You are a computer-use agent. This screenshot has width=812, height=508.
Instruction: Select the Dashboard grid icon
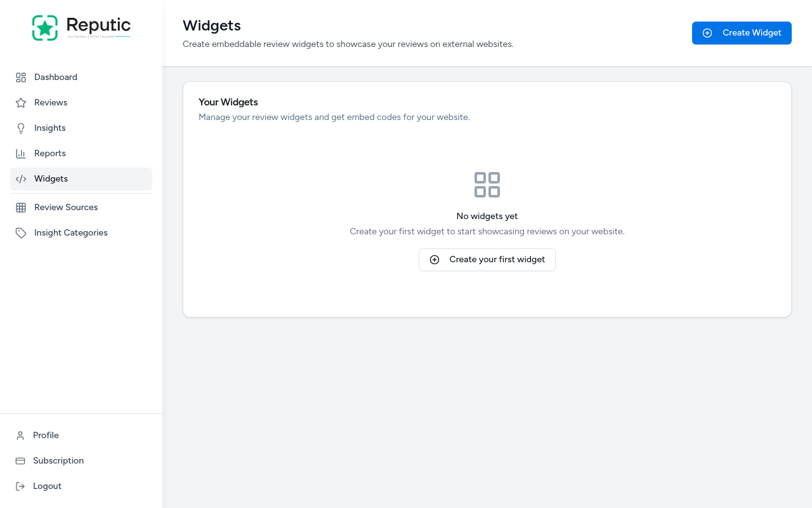(20, 77)
